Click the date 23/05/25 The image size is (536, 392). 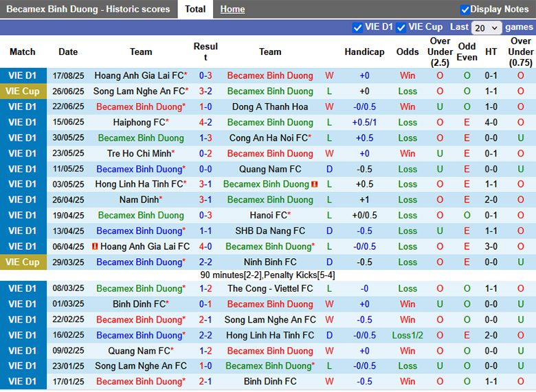(68, 153)
